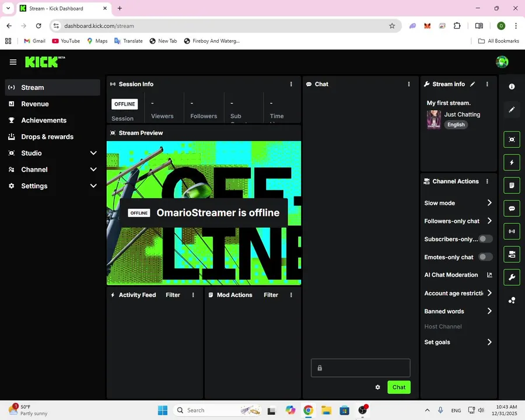Select Stream in the sidebar
Viewport: 525px width, 420px height.
pos(52,87)
